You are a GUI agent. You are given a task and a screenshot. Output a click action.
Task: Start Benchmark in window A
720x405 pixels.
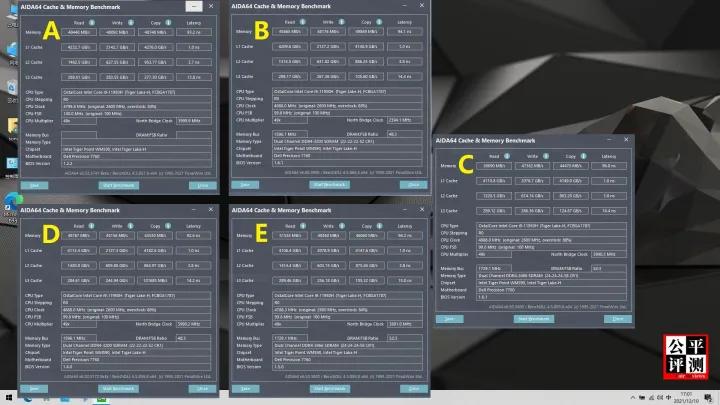(x=118, y=186)
